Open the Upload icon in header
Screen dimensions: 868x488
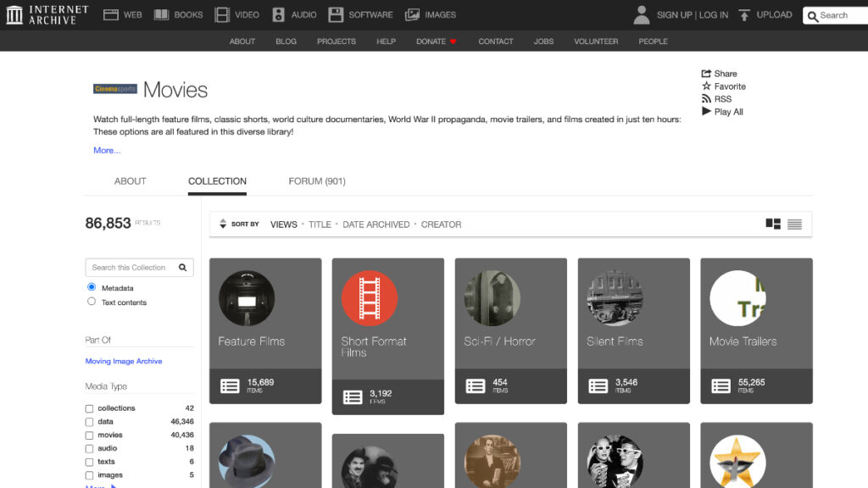click(x=744, y=14)
